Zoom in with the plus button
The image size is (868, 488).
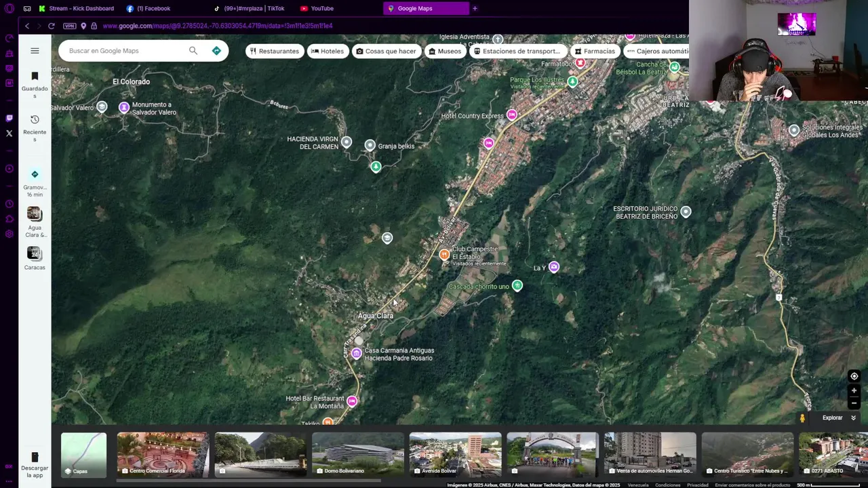pyautogui.click(x=854, y=390)
